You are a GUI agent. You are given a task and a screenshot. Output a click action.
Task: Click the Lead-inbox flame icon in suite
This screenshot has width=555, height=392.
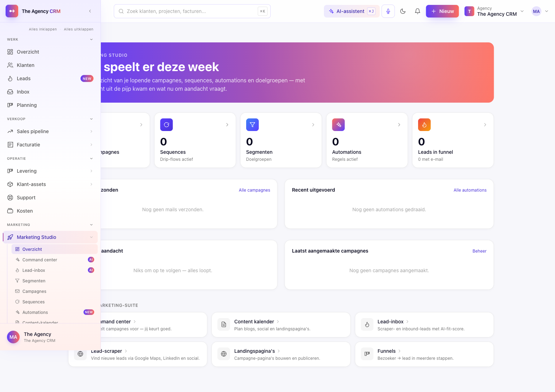tap(367, 325)
